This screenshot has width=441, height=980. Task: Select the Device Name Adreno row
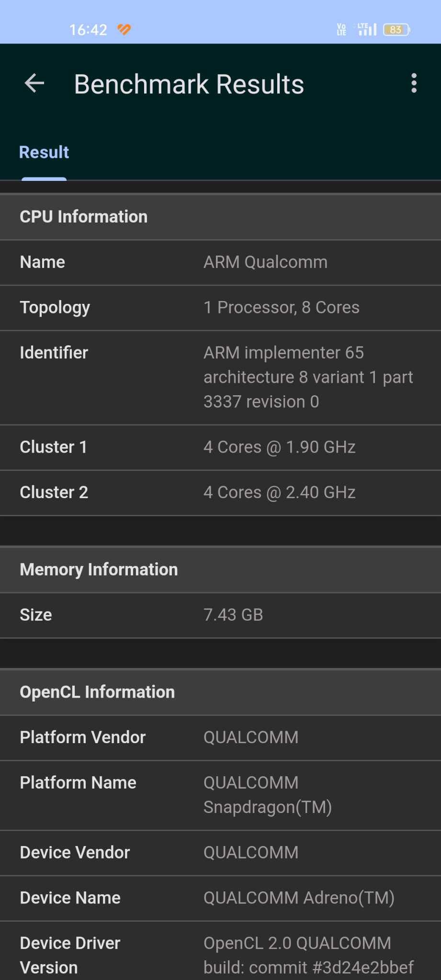tap(220, 898)
